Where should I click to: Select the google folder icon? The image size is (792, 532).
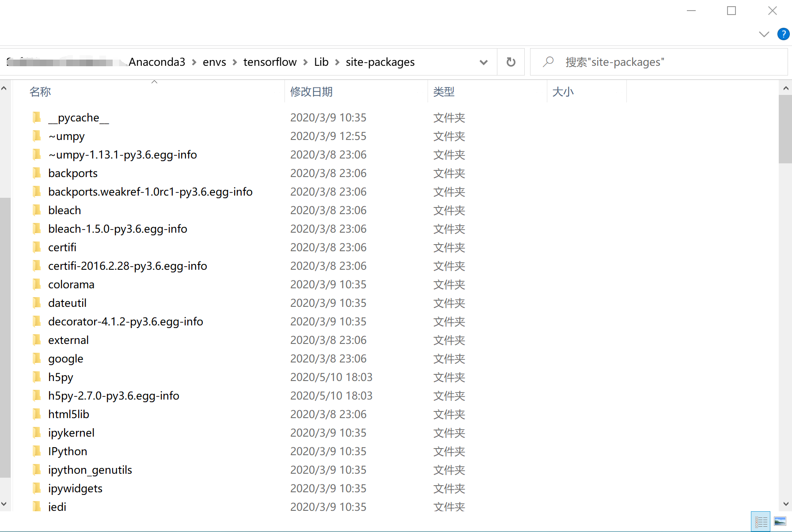pos(37,358)
